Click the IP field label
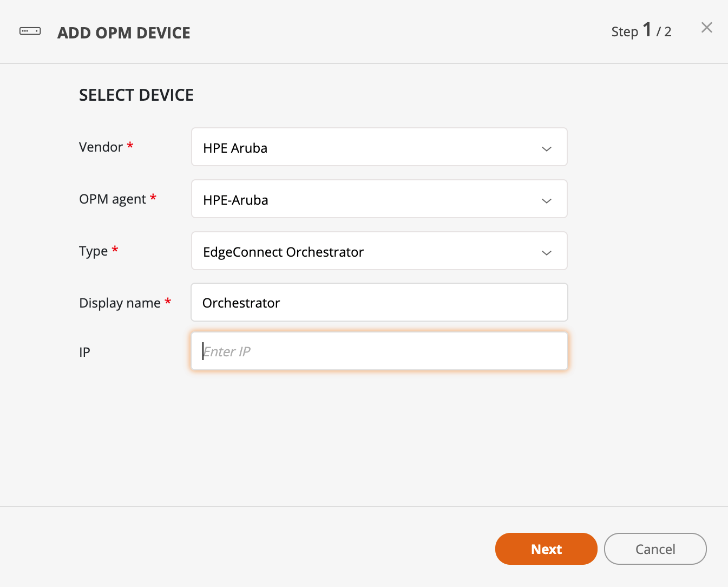The height and width of the screenshot is (587, 728). coord(84,353)
